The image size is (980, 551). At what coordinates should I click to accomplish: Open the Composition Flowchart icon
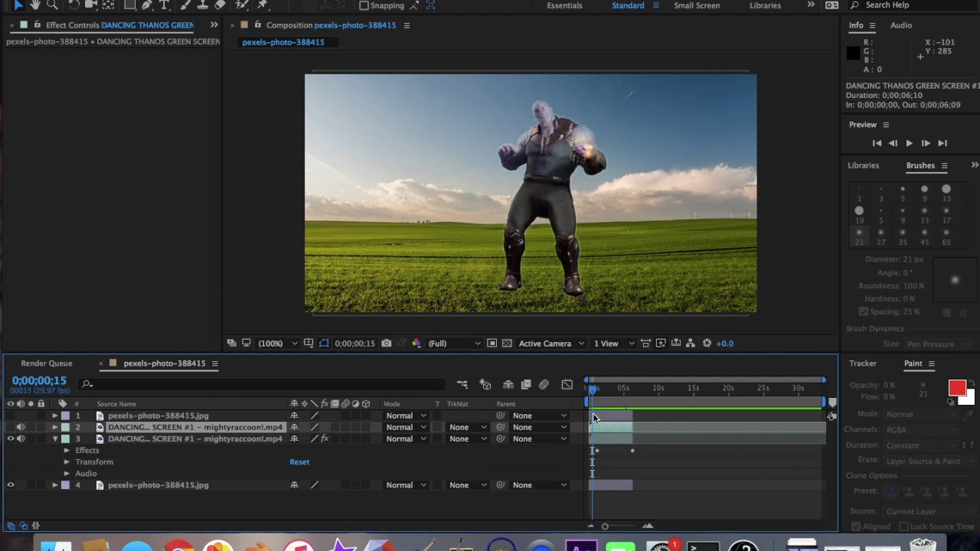[x=691, y=344]
